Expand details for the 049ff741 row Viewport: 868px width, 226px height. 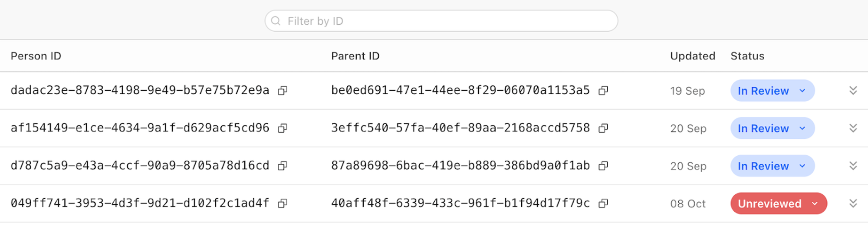click(x=853, y=203)
